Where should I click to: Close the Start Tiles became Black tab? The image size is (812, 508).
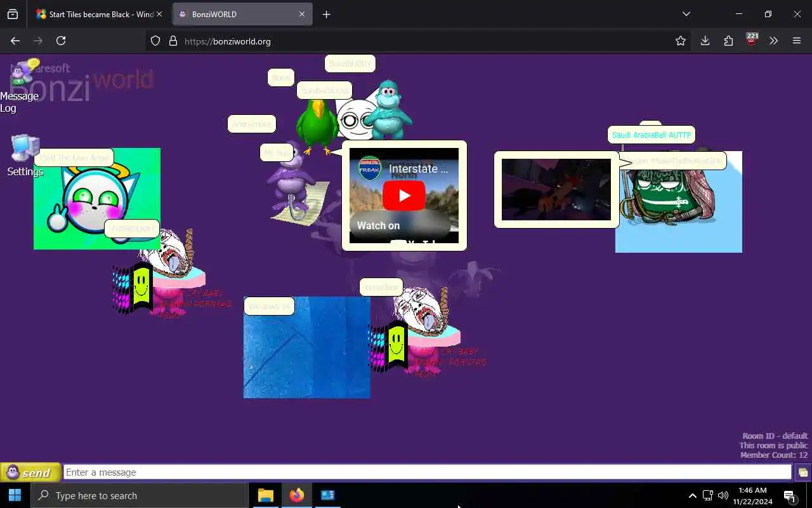pos(159,14)
